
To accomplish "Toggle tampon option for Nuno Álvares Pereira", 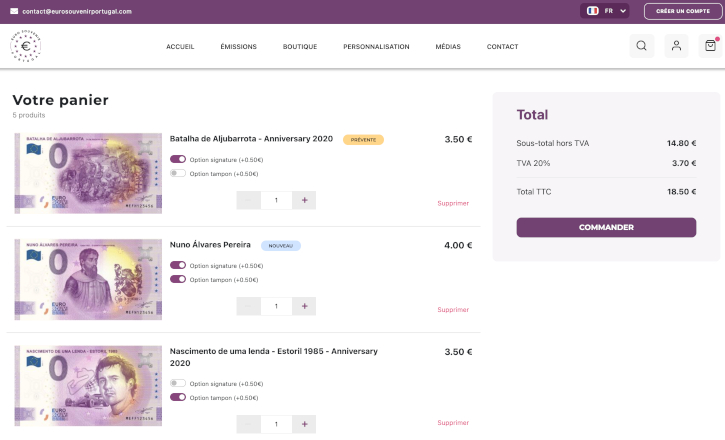I will (178, 279).
